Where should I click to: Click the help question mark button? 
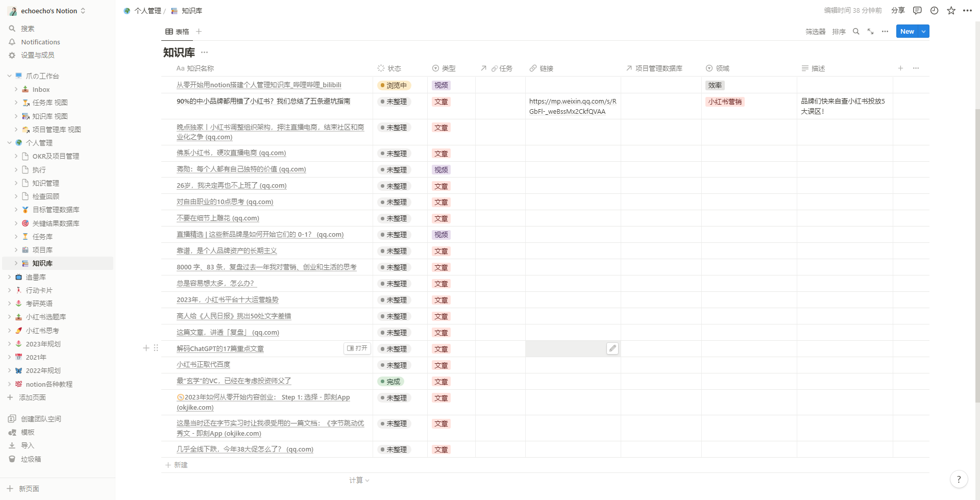click(959, 479)
